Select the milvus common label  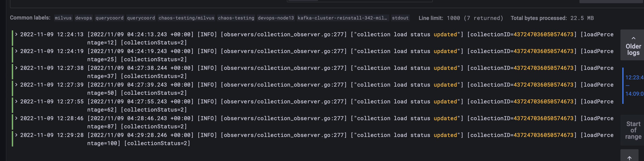pos(63,18)
